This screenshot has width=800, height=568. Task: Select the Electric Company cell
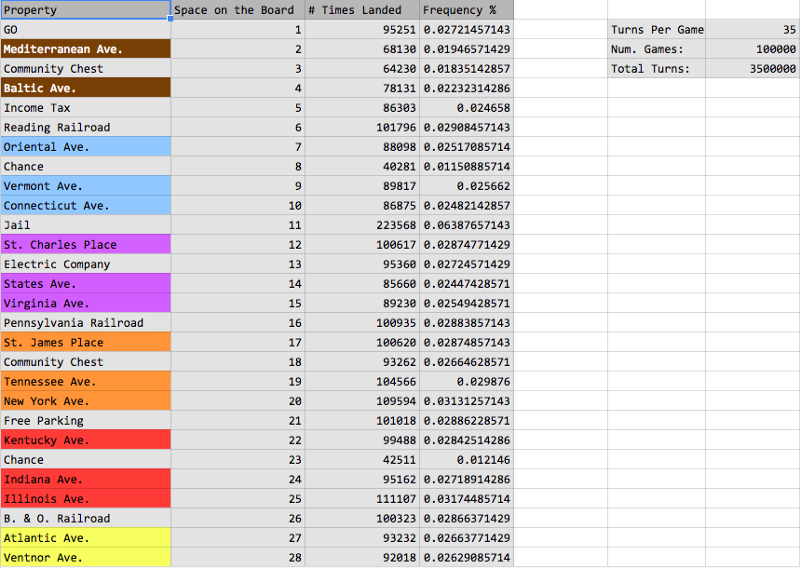tap(86, 264)
